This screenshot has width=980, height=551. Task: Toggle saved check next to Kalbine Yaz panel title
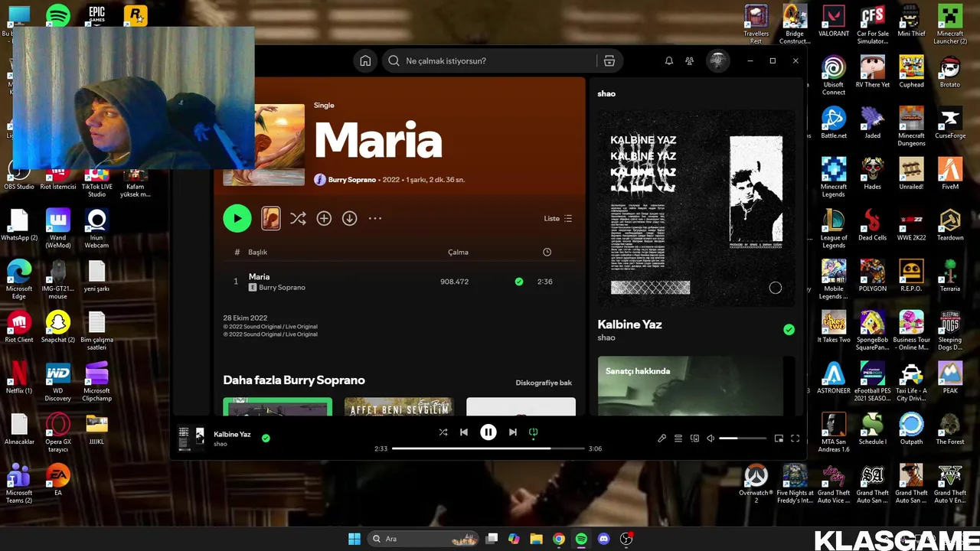(789, 330)
